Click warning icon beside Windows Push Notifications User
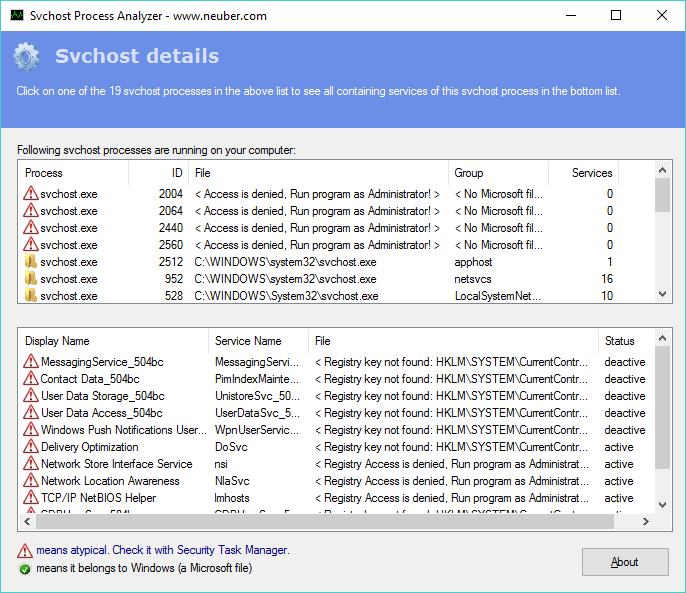Screen dimensions: 686x593 [31, 430]
